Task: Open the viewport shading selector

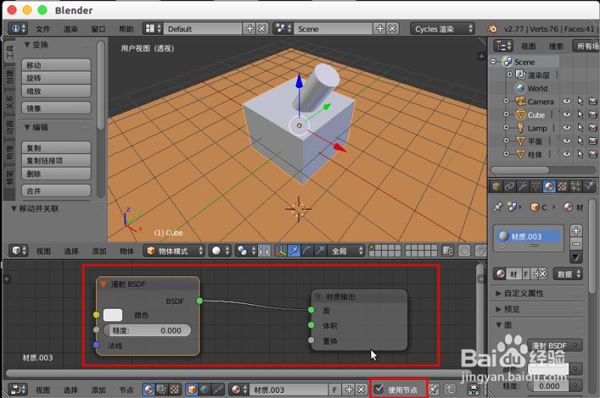Action: click(220, 251)
